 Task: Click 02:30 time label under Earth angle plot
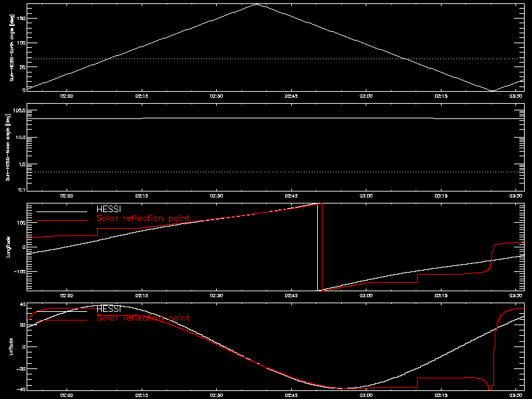(217, 96)
